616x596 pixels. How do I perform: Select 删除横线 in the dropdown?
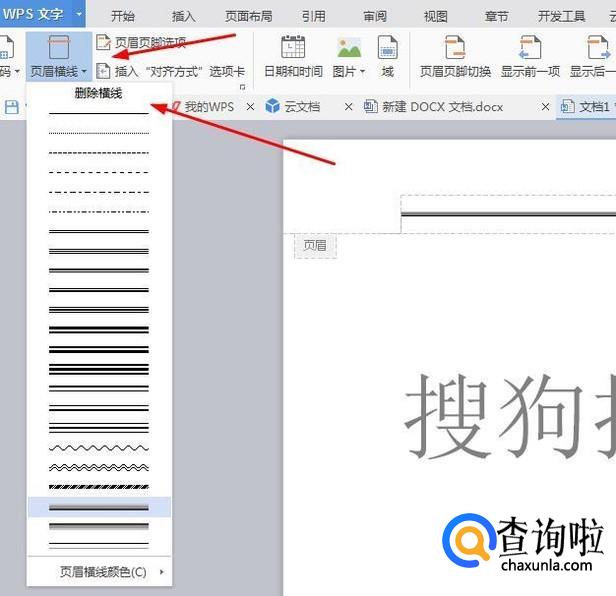pos(99,93)
